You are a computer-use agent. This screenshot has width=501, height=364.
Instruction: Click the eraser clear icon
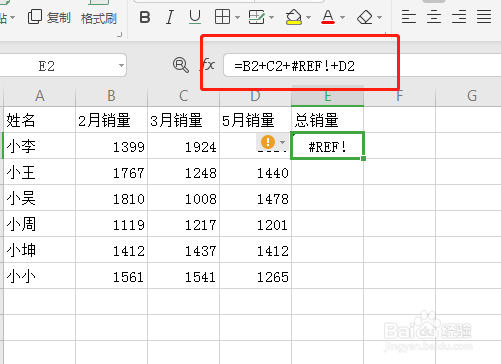point(365,17)
